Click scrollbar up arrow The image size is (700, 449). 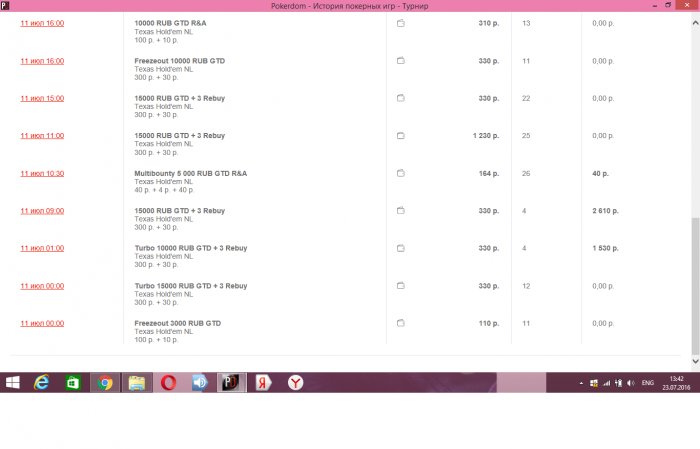(x=696, y=22)
